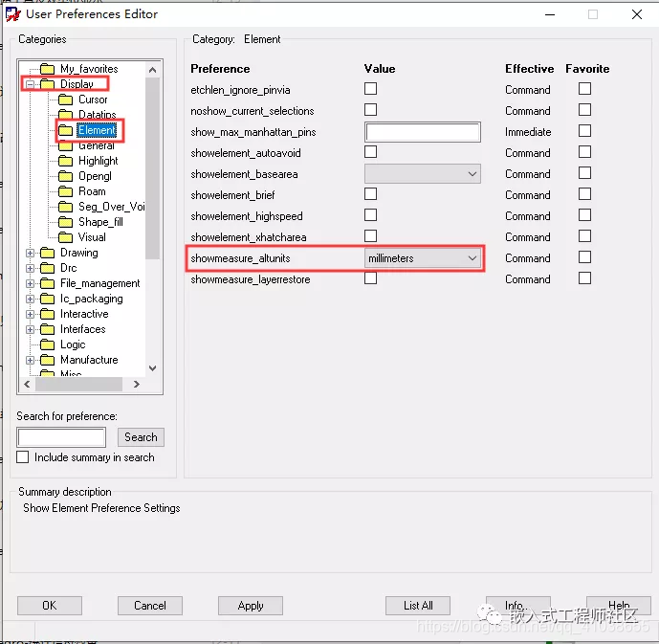659x644 pixels.
Task: Select the Shape_fill category
Action: 100,222
